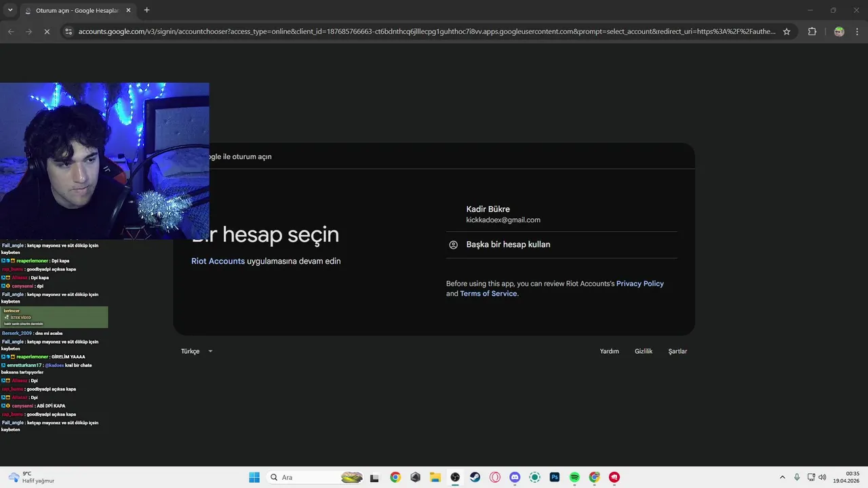The width and height of the screenshot is (868, 488).
Task: Open network settings tray icon
Action: (811, 477)
